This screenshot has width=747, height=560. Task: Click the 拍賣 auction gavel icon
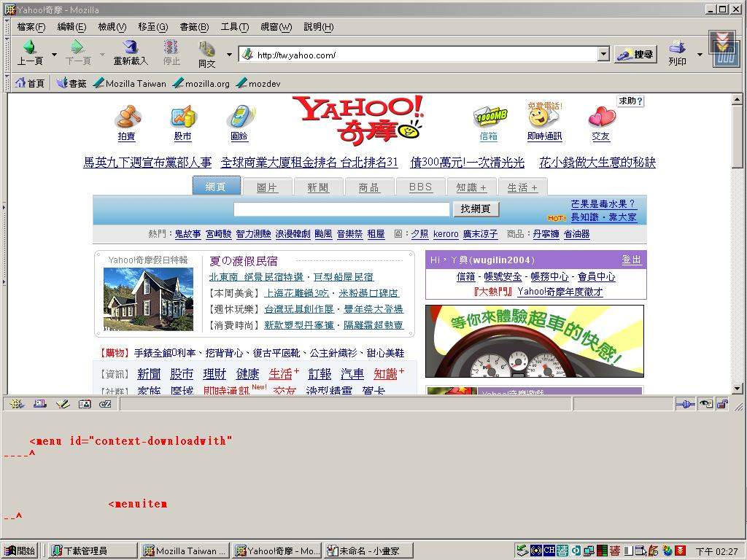[x=127, y=117]
